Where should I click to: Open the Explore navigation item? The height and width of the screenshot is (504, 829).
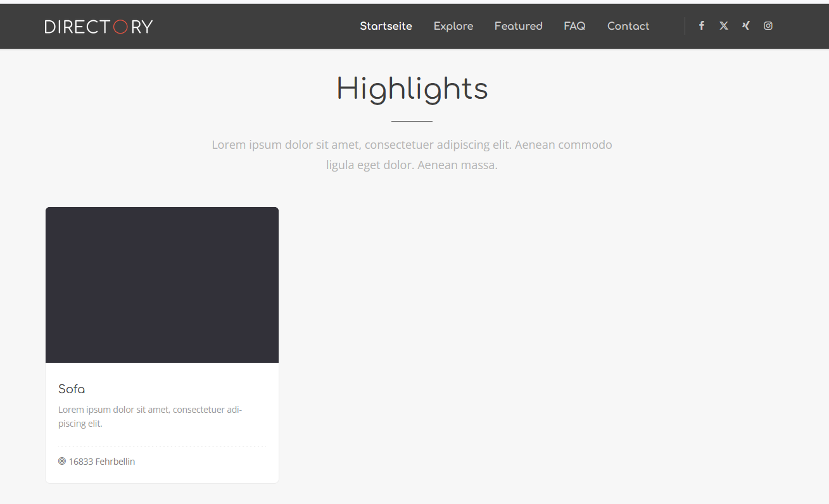pos(453,26)
